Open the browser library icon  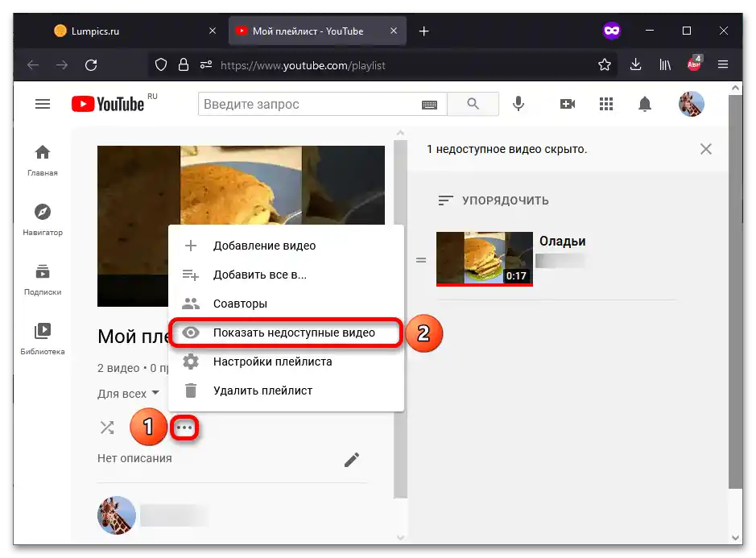(x=665, y=64)
